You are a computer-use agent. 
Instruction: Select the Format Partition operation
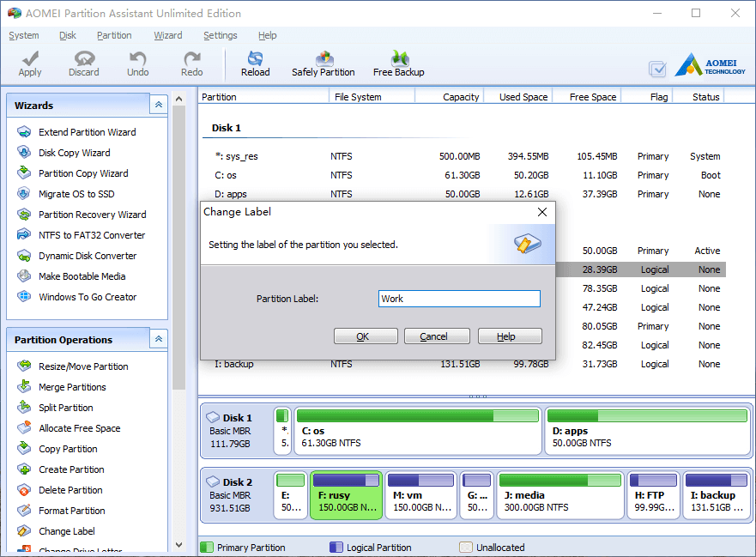(x=61, y=511)
